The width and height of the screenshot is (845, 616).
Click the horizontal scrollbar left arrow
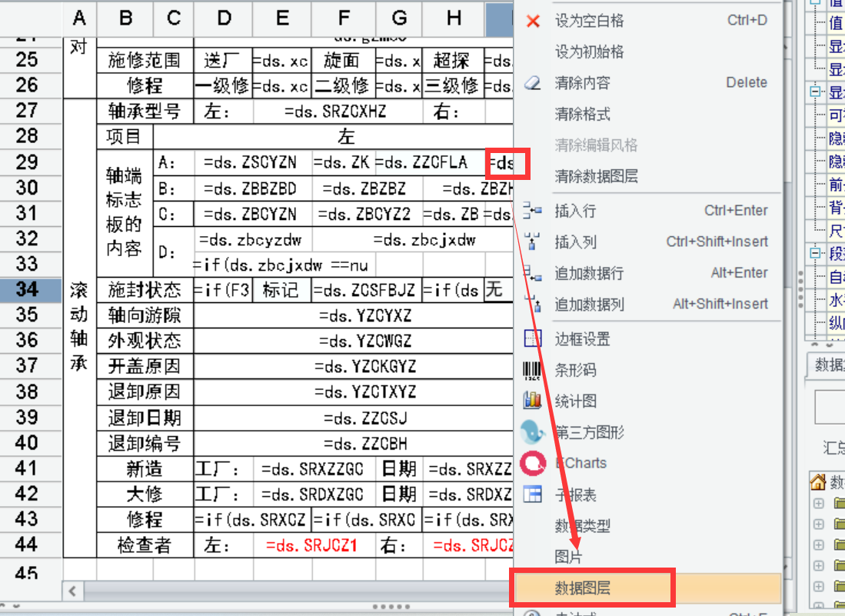tap(73, 591)
